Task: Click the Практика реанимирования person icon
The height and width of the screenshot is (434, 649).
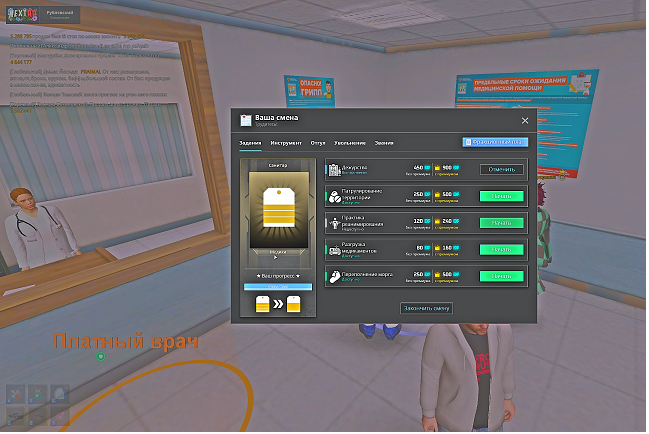Action: pyautogui.click(x=335, y=224)
